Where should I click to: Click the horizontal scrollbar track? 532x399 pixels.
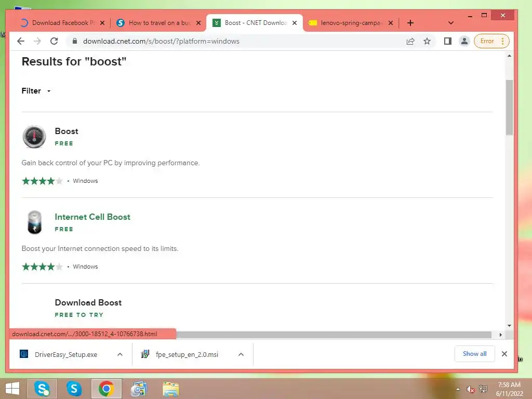[334, 335]
